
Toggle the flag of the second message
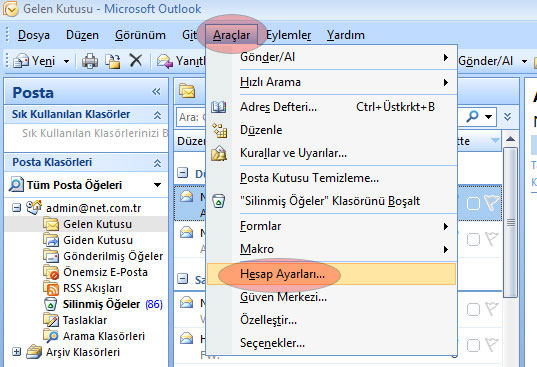point(491,239)
